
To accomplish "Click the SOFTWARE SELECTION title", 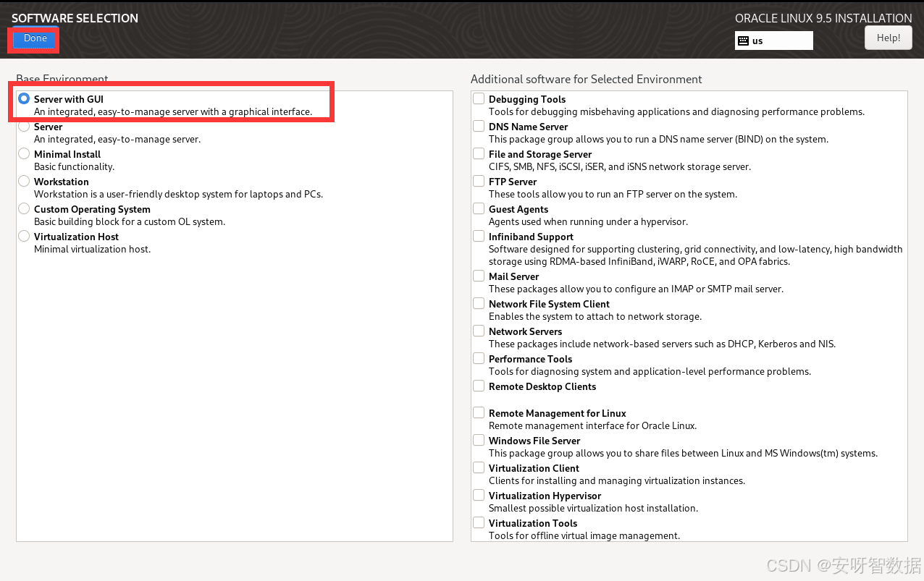I will pos(75,18).
